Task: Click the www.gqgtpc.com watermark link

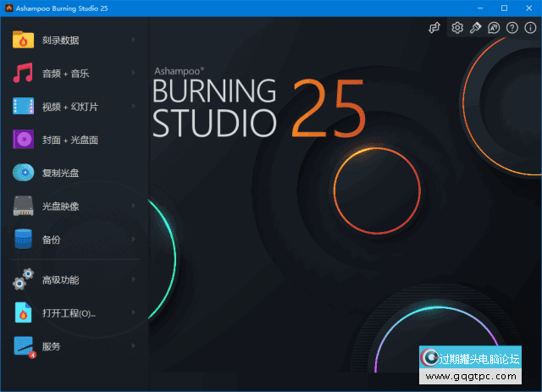Action: tap(477, 378)
